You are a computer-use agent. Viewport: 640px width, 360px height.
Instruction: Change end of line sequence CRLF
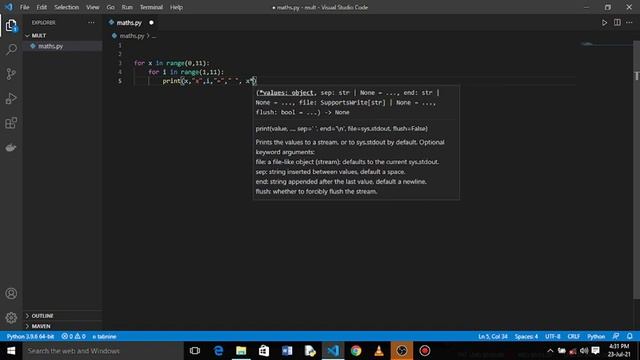pyautogui.click(x=573, y=336)
